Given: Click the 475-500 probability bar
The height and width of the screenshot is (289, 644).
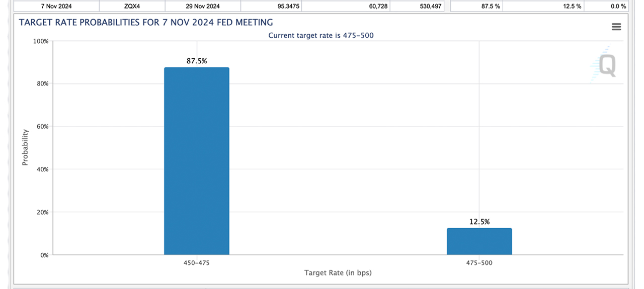Looking at the screenshot, I should (479, 241).
